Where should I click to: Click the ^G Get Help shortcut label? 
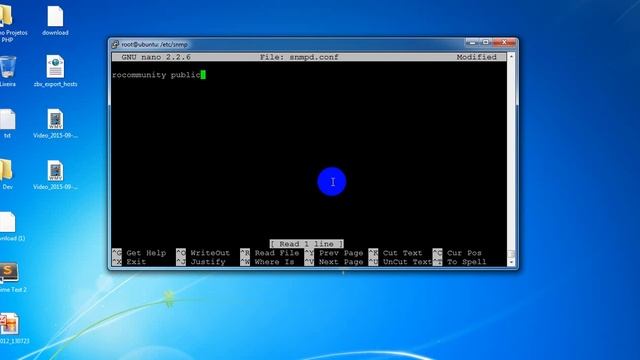coord(139,253)
